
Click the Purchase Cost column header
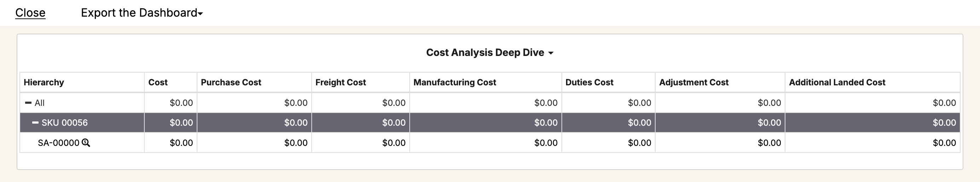231,82
